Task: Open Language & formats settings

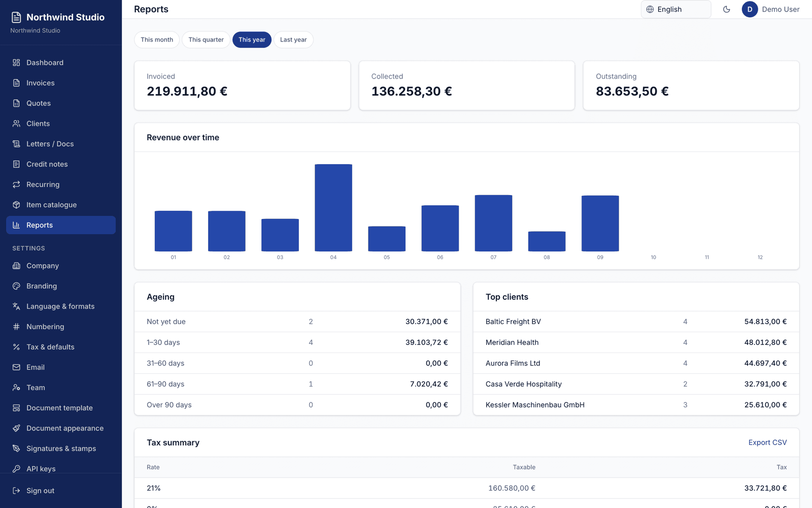Action: 61,306
